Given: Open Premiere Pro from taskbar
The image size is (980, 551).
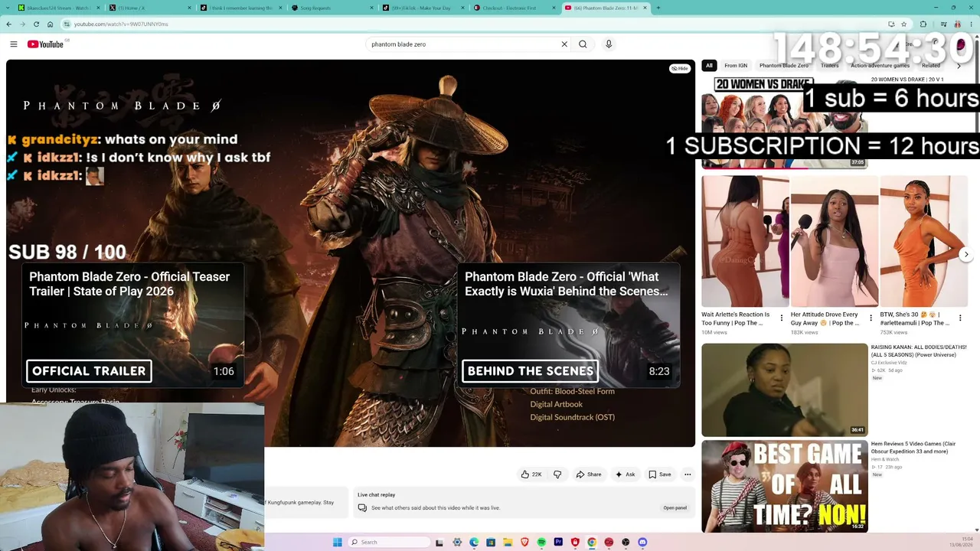Looking at the screenshot, I should pos(558,542).
